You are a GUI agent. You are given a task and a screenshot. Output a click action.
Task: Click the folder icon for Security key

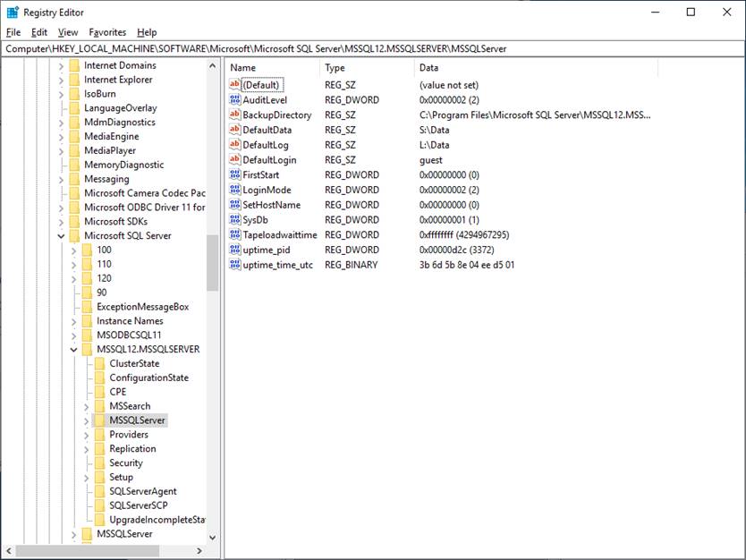pos(99,463)
